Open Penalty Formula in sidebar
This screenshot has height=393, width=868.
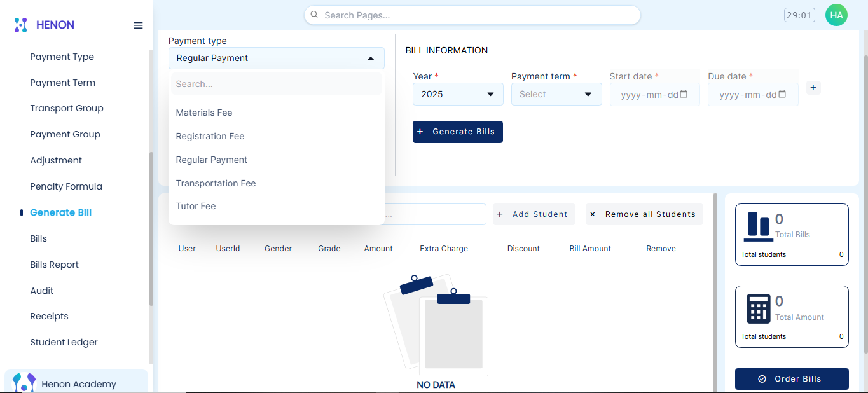[66, 186]
